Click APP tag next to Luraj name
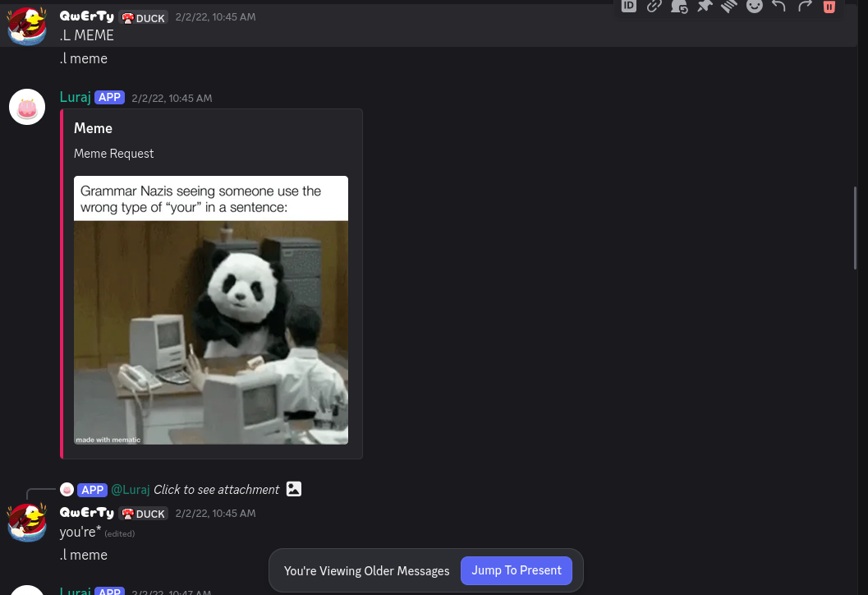 pyautogui.click(x=109, y=98)
